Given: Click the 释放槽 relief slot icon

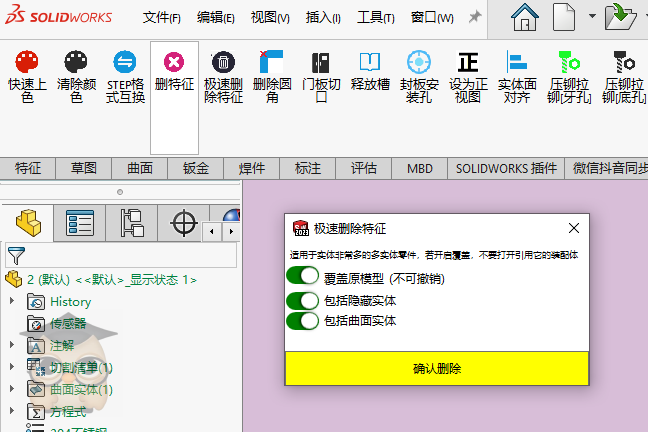Looking at the screenshot, I should tap(370, 62).
